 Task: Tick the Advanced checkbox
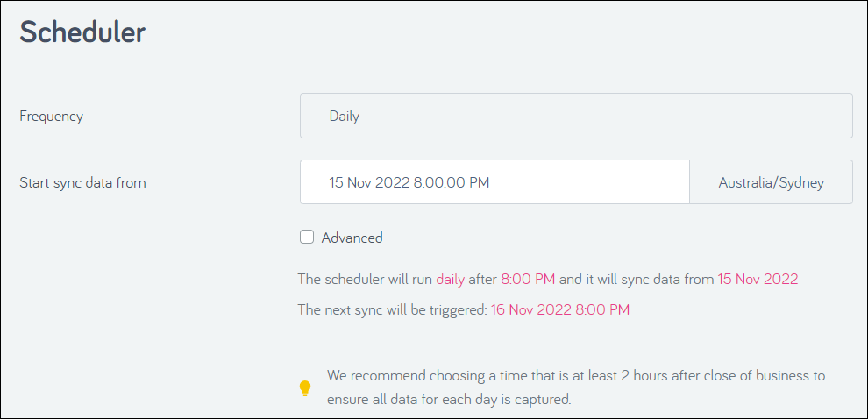point(307,238)
